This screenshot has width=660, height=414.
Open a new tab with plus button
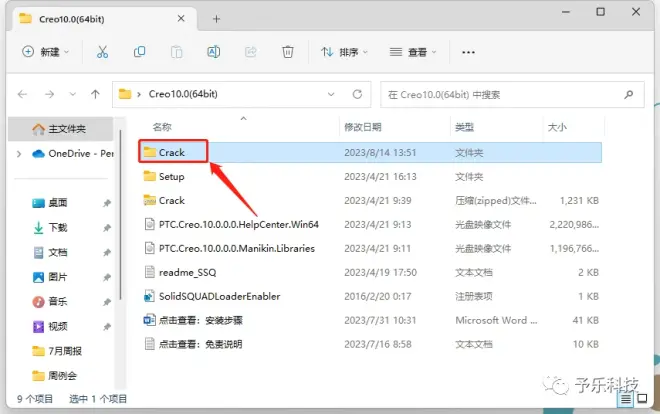pos(216,19)
